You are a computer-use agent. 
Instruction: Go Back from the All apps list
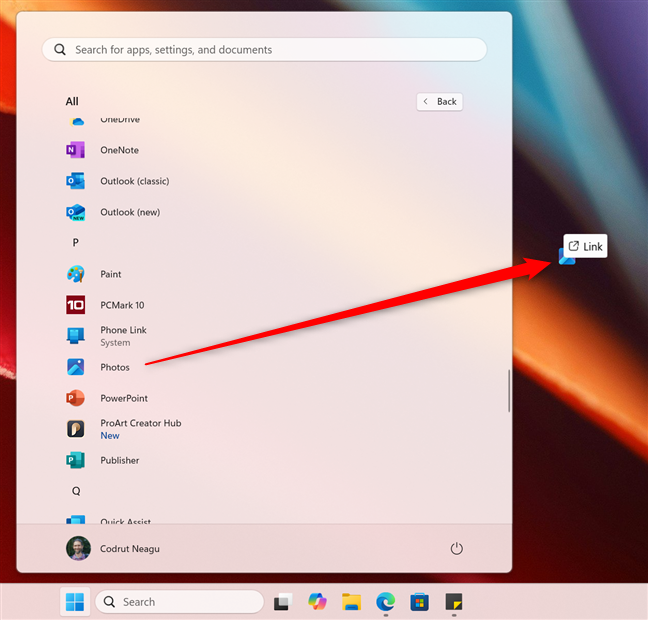tap(440, 102)
